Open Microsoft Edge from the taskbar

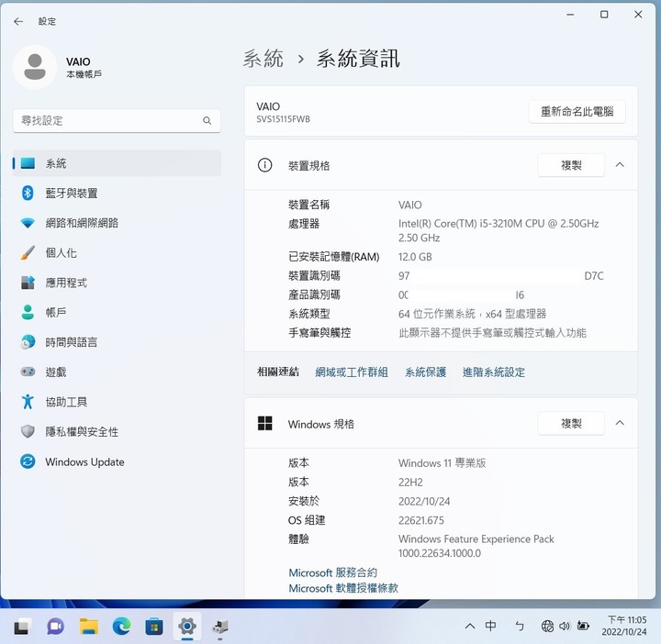tap(121, 627)
